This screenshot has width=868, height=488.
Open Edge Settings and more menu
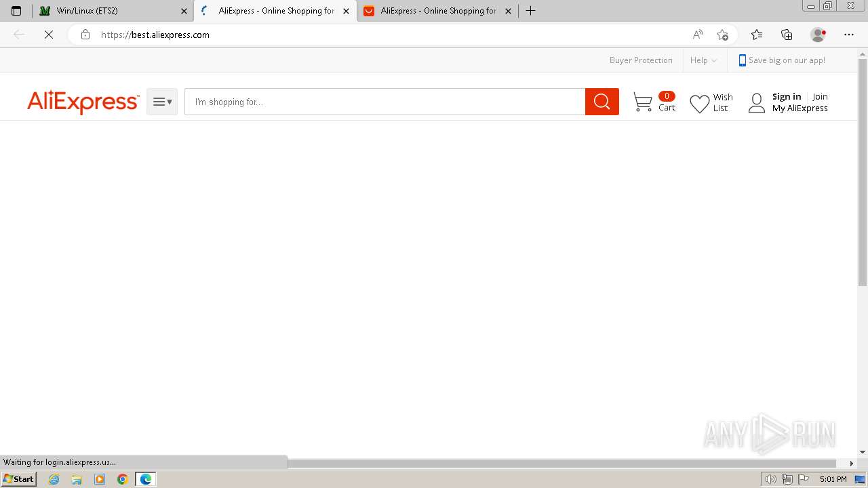click(849, 35)
